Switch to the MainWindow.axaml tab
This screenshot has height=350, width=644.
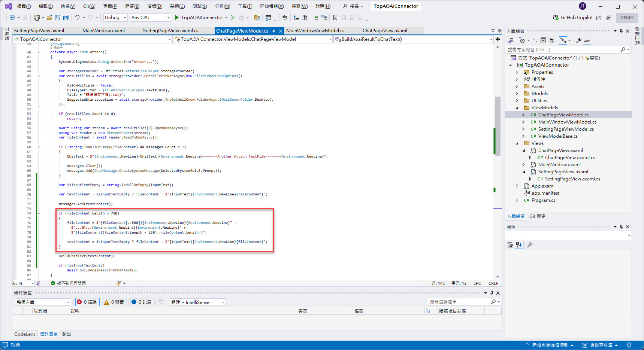pos(103,31)
